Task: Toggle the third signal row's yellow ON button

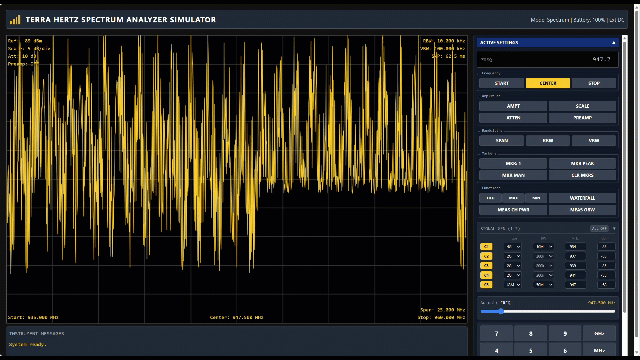Action: pos(486,266)
